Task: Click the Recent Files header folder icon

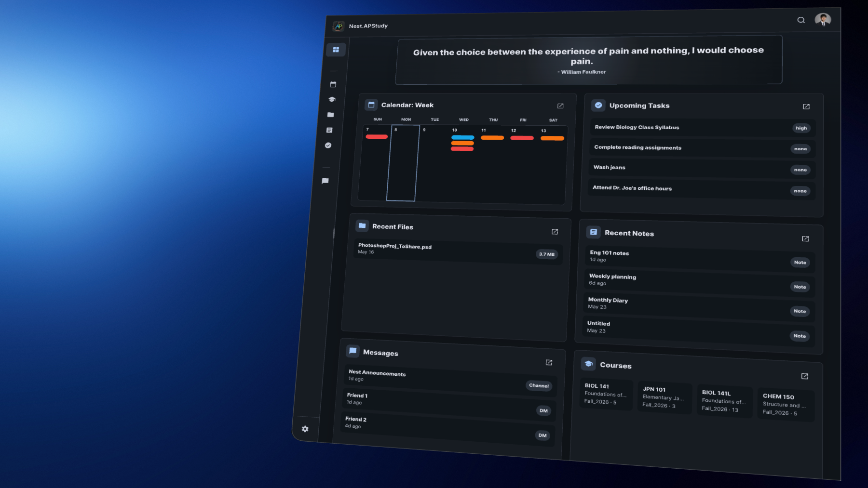Action: (362, 225)
